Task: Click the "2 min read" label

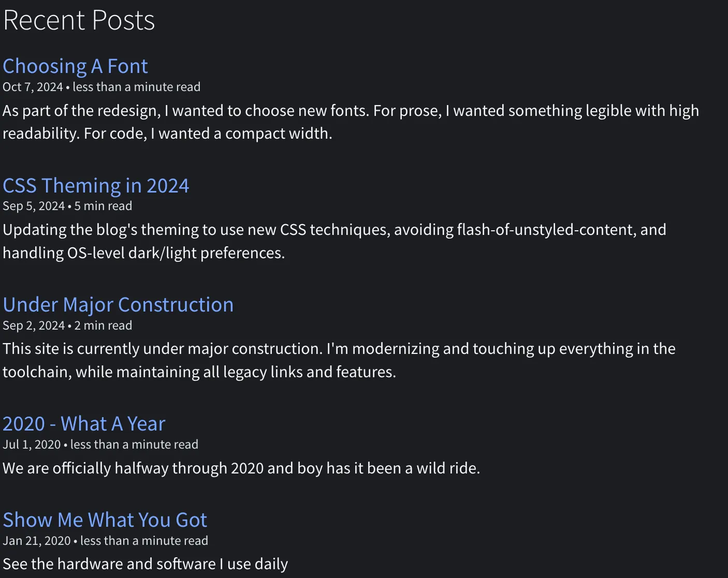Action: 103,325
